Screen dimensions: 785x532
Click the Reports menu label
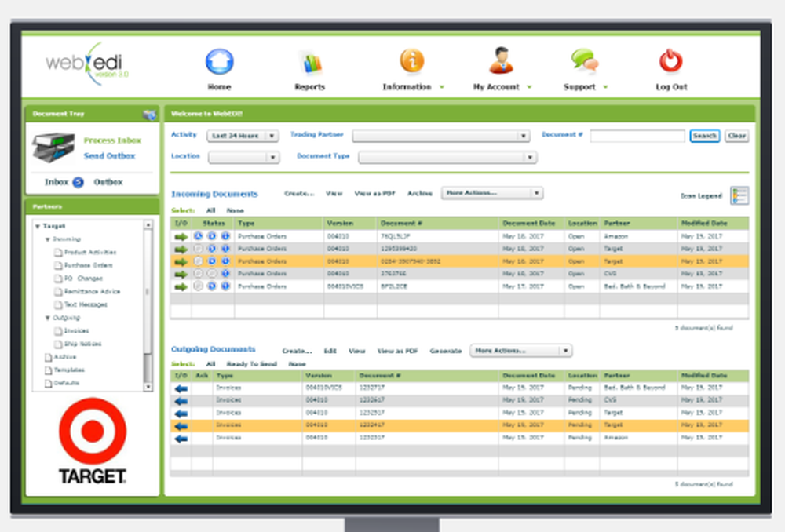tap(310, 87)
